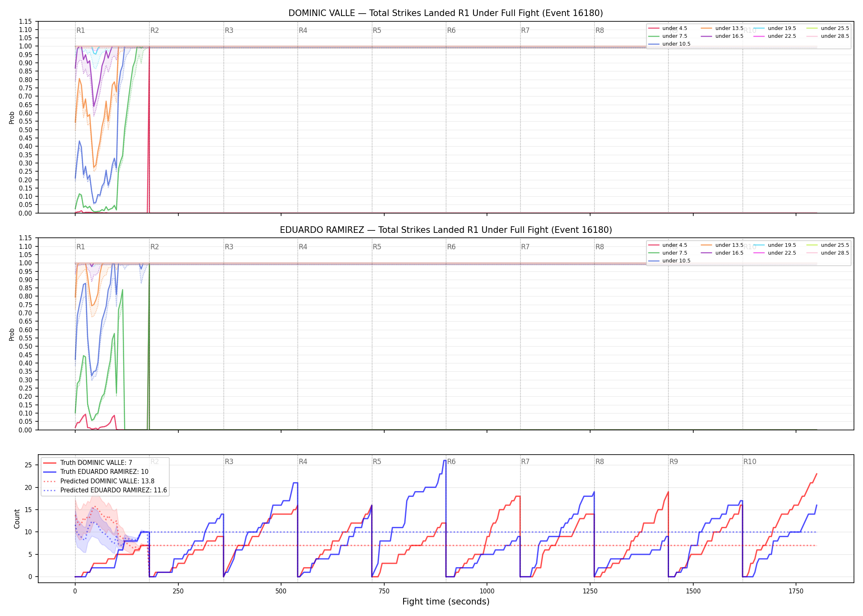Screen dimensions: 863x616
Task: Click R3 round marker on Eduardo Ramirez chart
Action: click(229, 247)
